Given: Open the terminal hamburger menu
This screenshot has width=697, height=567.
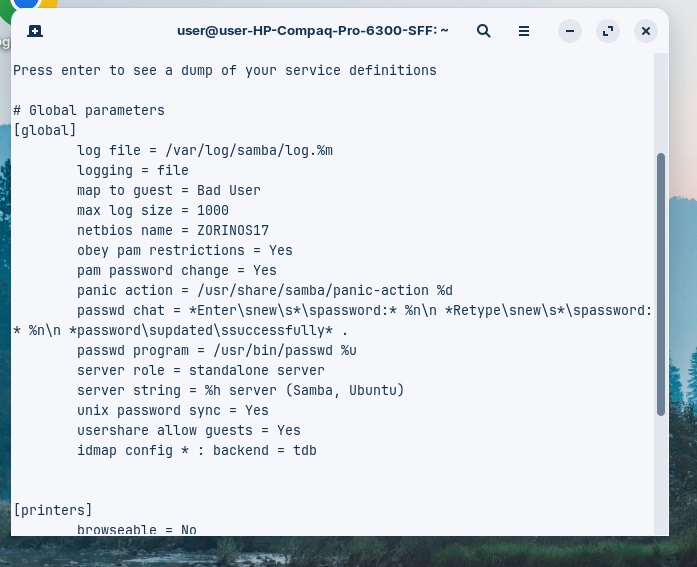Looking at the screenshot, I should 524,31.
